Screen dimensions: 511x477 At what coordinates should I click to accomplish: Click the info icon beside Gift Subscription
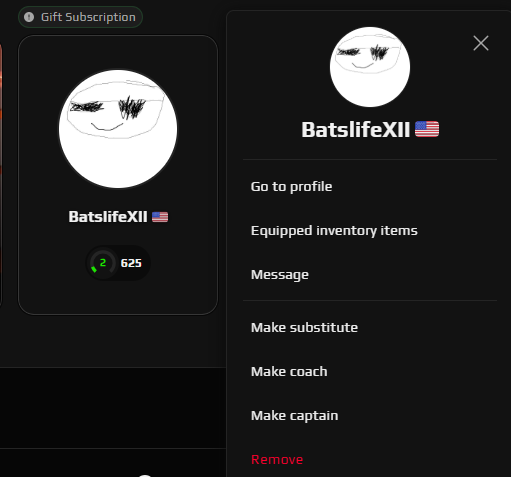(29, 17)
